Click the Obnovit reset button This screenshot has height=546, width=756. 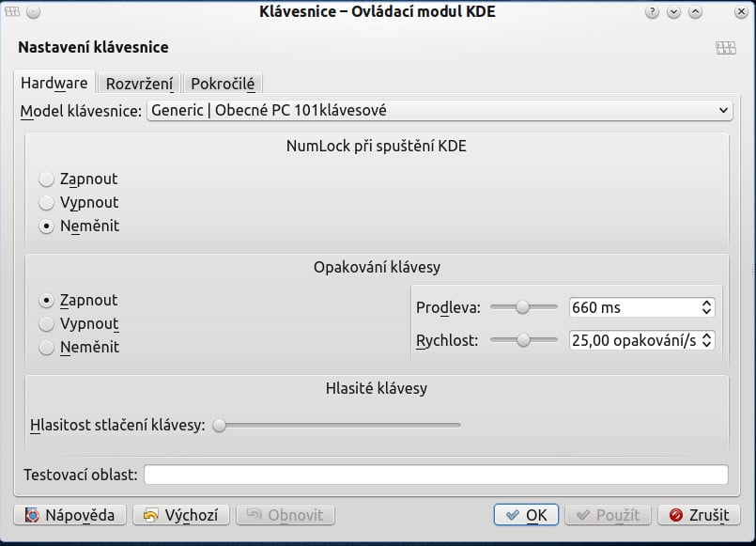[285, 515]
